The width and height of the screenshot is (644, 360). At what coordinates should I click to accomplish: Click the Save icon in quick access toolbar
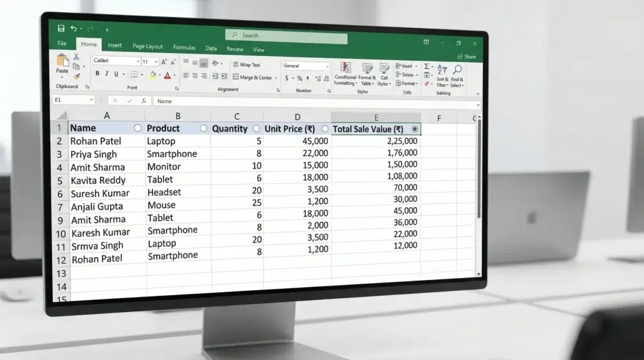click(x=61, y=28)
